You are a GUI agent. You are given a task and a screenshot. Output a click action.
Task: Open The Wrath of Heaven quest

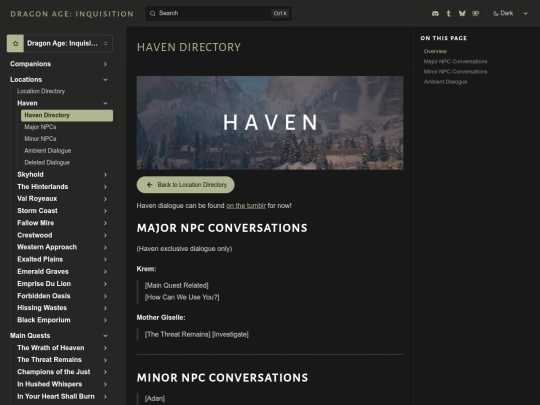(x=51, y=348)
